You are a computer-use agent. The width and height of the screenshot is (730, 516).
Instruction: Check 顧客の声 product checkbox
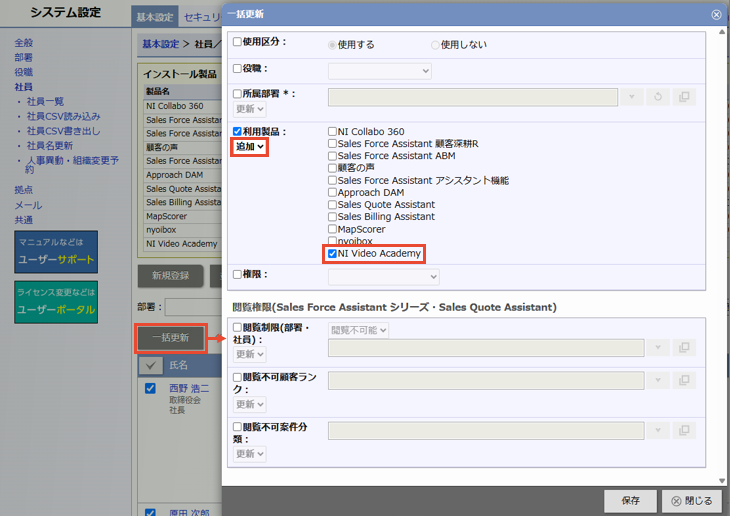332,168
